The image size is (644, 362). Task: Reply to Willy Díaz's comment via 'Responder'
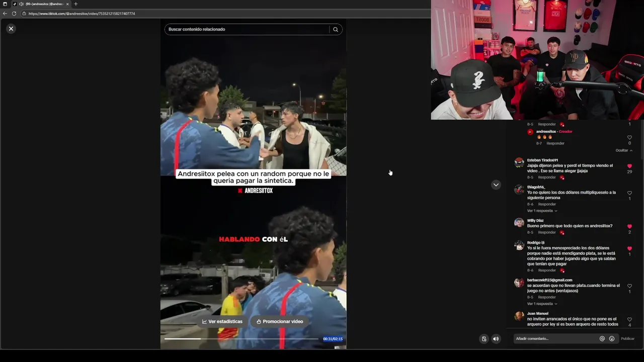point(547,232)
